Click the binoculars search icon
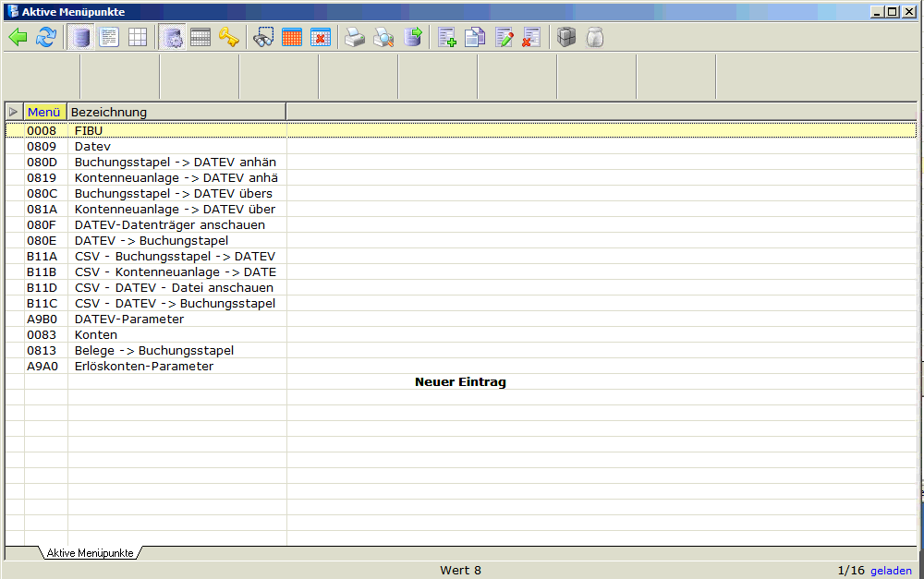 [263, 38]
